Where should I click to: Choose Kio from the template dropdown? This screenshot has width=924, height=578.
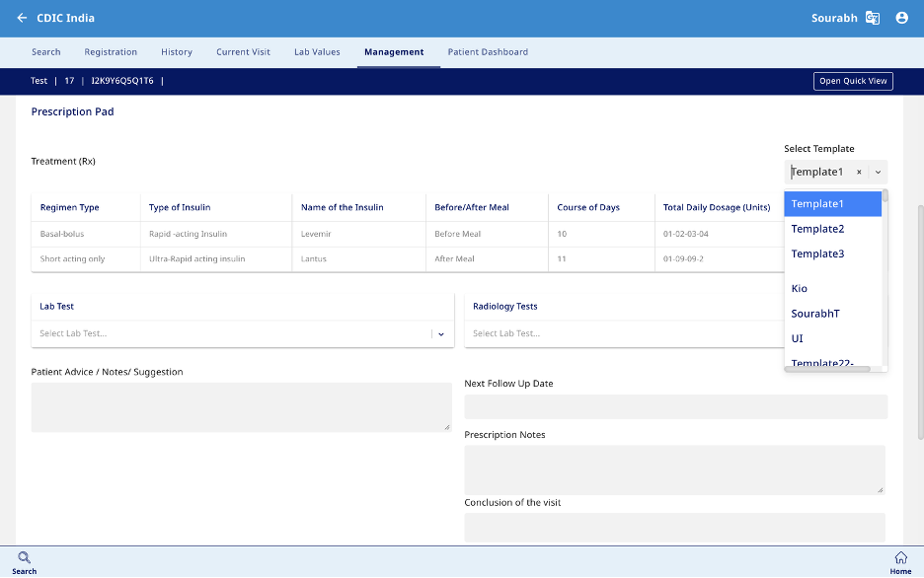[x=799, y=288]
